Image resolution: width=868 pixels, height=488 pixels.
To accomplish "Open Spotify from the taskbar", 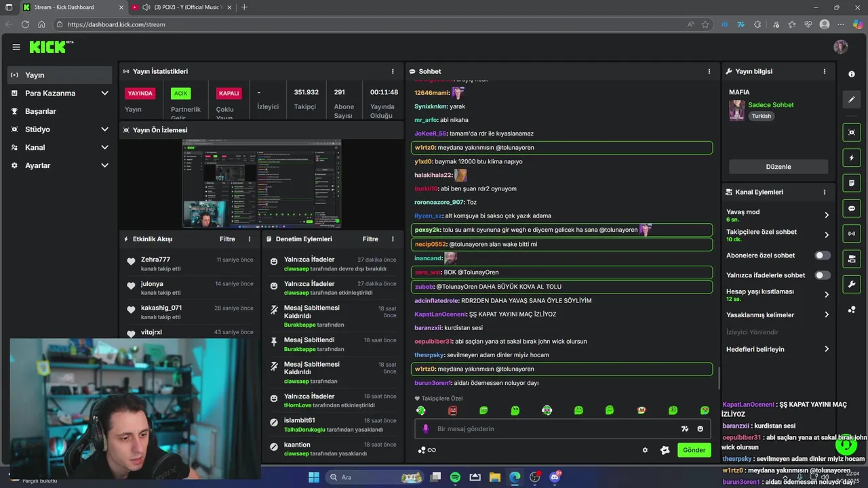I will (x=455, y=477).
